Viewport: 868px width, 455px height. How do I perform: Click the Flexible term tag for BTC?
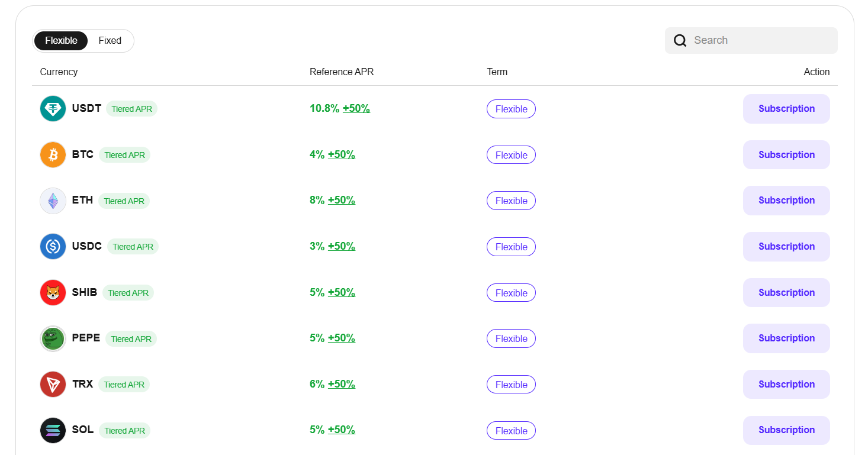tap(511, 155)
